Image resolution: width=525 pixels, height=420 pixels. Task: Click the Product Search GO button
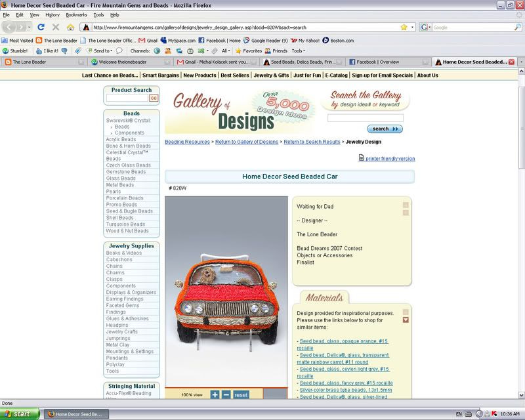[154, 98]
